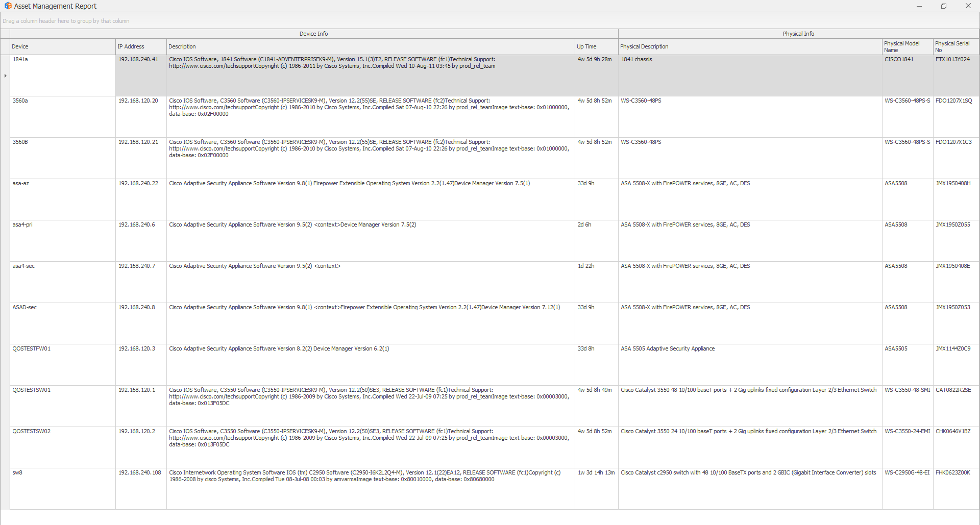This screenshot has height=525, width=980.
Task: Click up time 4w 5d 9h 28m
Action: coord(597,76)
